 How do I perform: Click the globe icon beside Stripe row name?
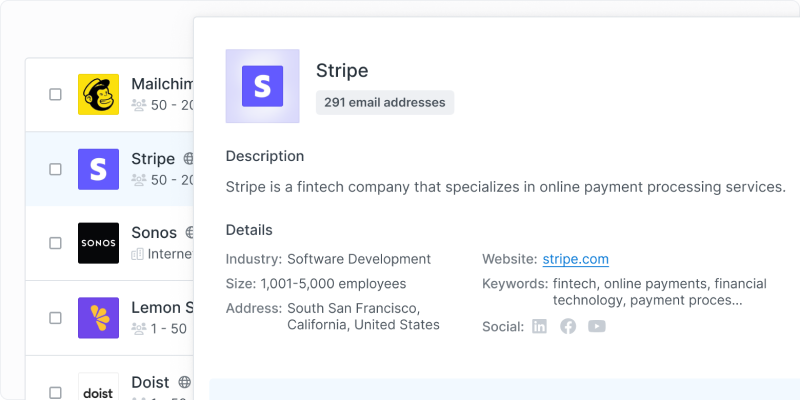[x=188, y=159]
